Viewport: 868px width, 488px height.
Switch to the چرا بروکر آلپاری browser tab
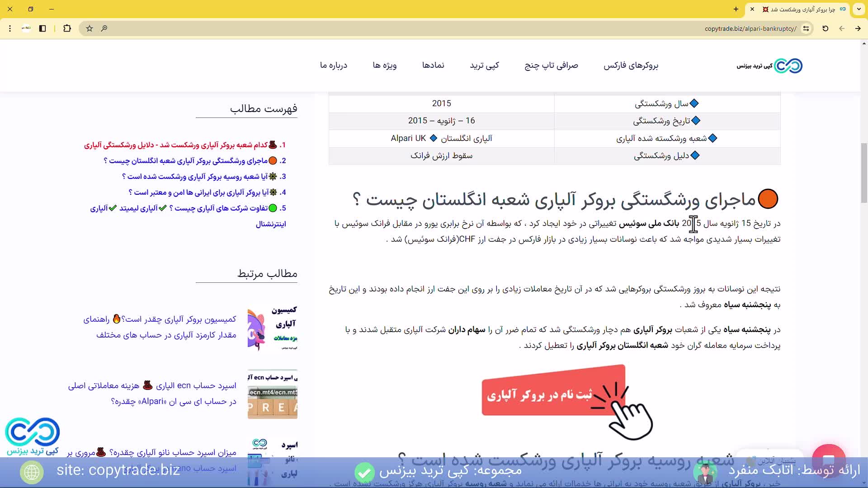click(796, 9)
